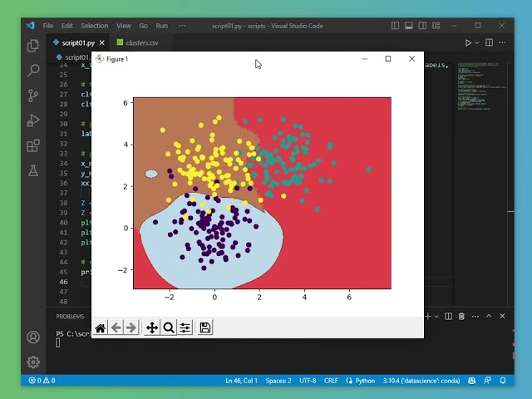This screenshot has width=532, height=399.
Task: Click the Figure 1 Home reset view button
Action: tap(100, 328)
